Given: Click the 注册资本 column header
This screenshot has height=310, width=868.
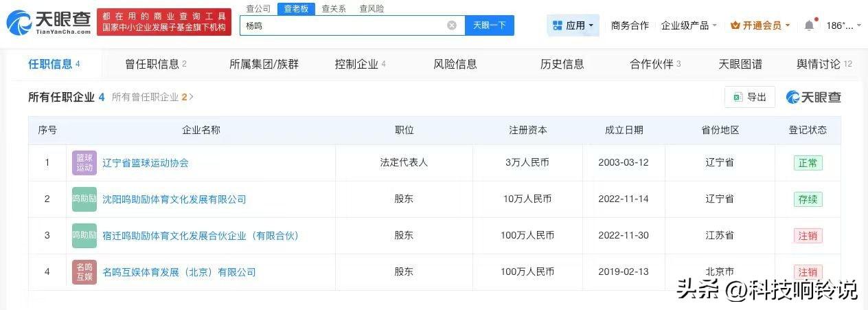Looking at the screenshot, I should (527, 130).
